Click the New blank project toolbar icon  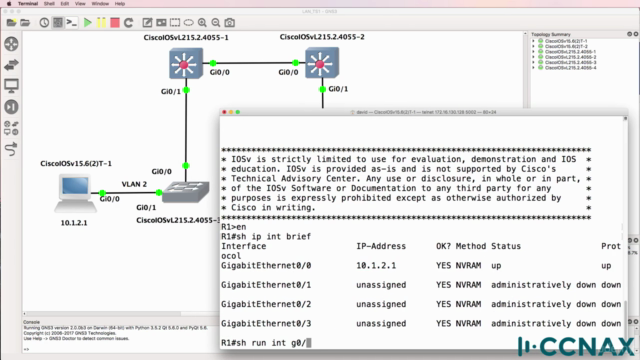pos(11,22)
